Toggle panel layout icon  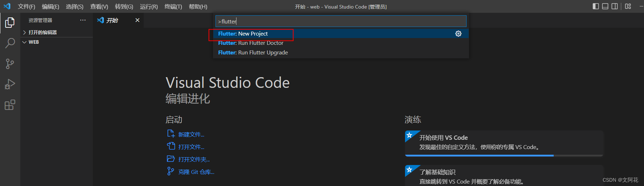coord(605,6)
